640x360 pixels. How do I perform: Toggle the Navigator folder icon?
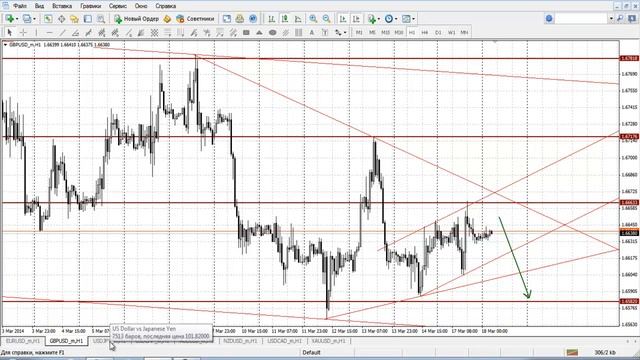coord(74,19)
